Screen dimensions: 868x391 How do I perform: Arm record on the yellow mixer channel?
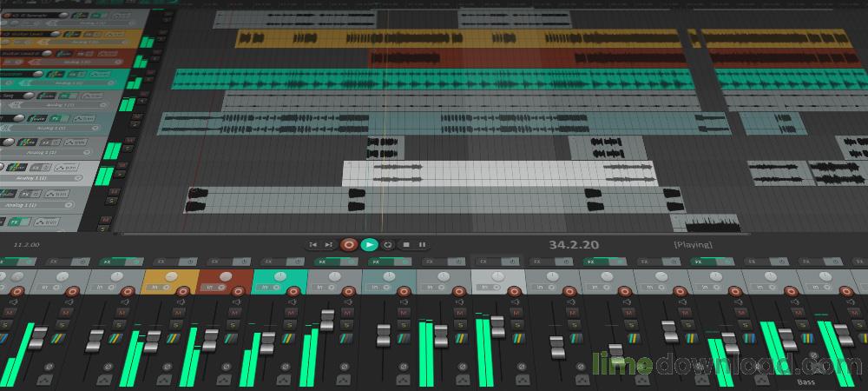181,291
